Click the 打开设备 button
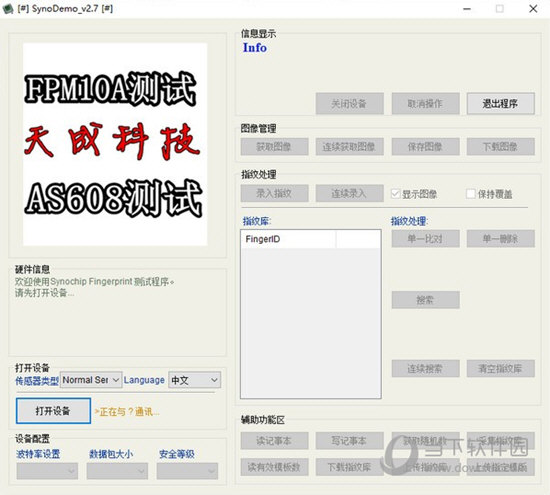Viewport: 550px width, 495px height. click(53, 410)
